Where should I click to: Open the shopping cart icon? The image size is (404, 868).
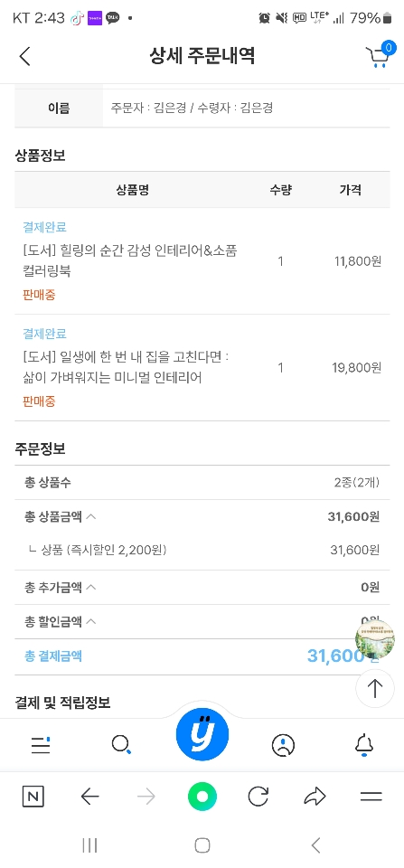click(381, 55)
